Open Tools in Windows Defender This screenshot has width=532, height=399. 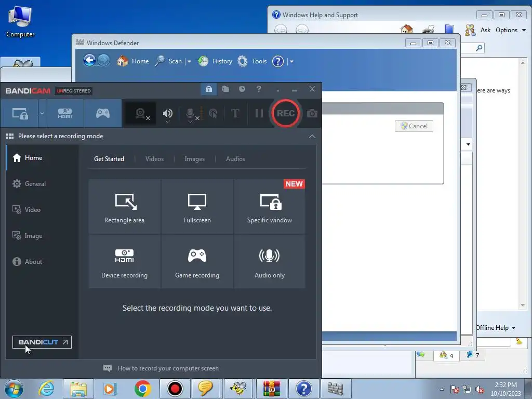pyautogui.click(x=252, y=61)
